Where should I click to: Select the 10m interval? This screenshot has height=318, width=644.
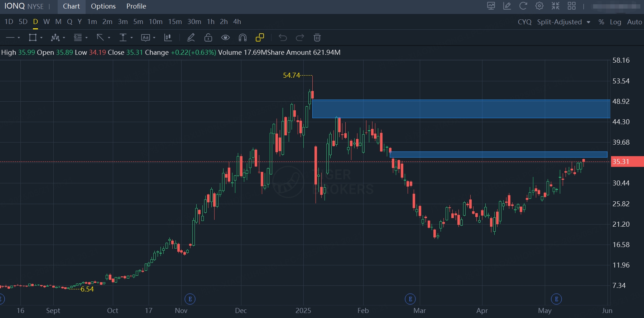[156, 22]
